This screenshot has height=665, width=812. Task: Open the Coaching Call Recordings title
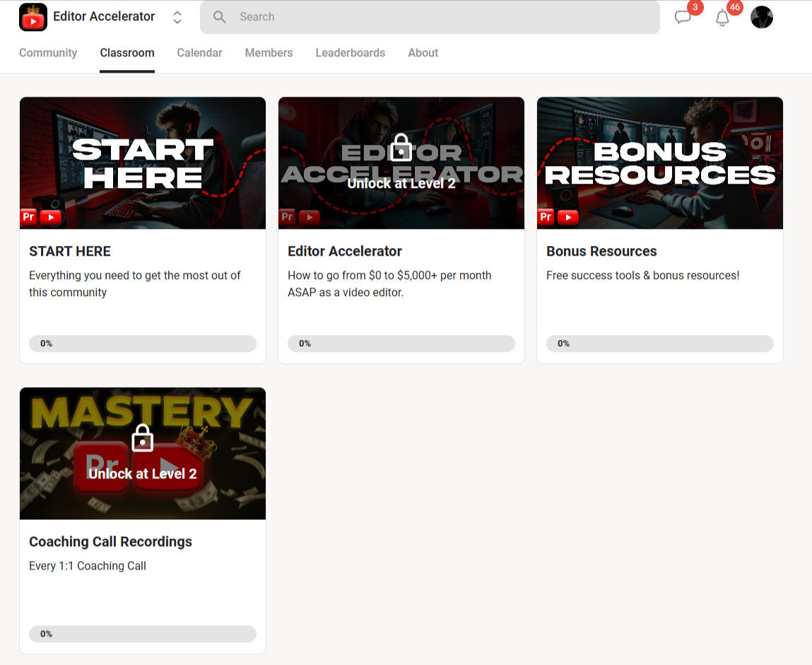[110, 542]
